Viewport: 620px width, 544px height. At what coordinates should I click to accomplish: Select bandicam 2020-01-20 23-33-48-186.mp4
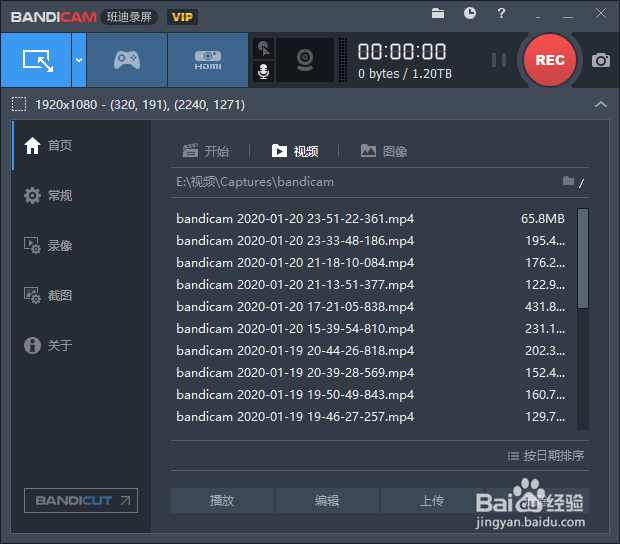(370, 240)
